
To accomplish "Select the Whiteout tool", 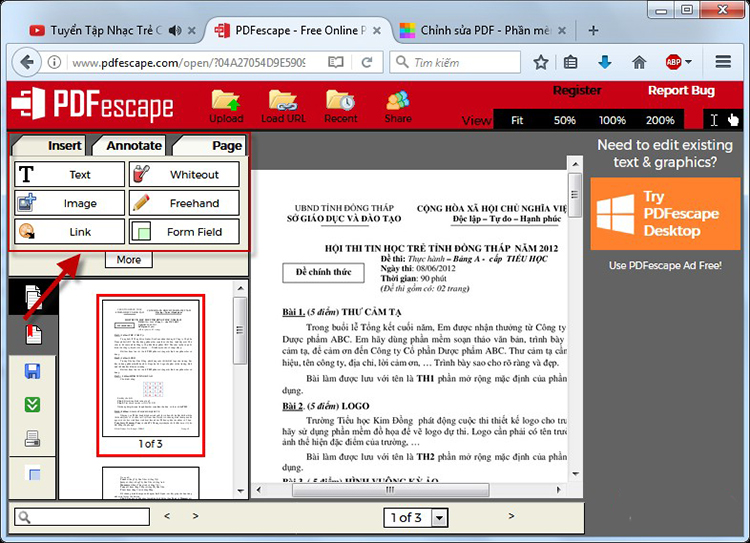I will pos(184,174).
